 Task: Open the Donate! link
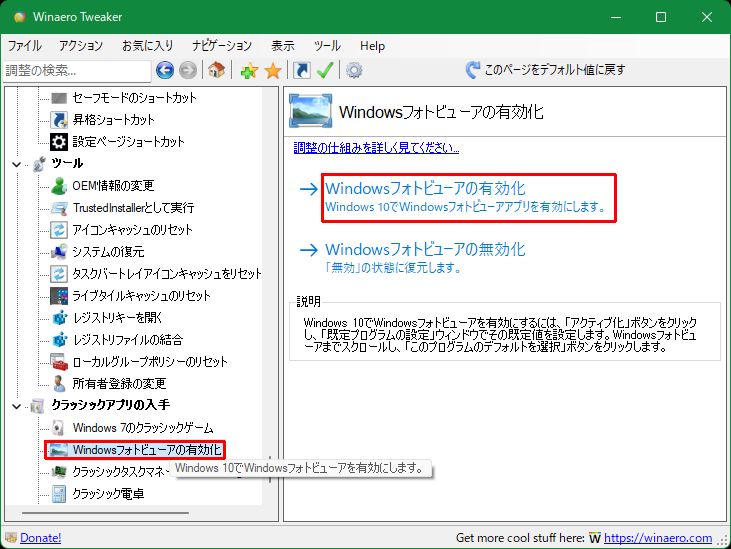click(41, 538)
